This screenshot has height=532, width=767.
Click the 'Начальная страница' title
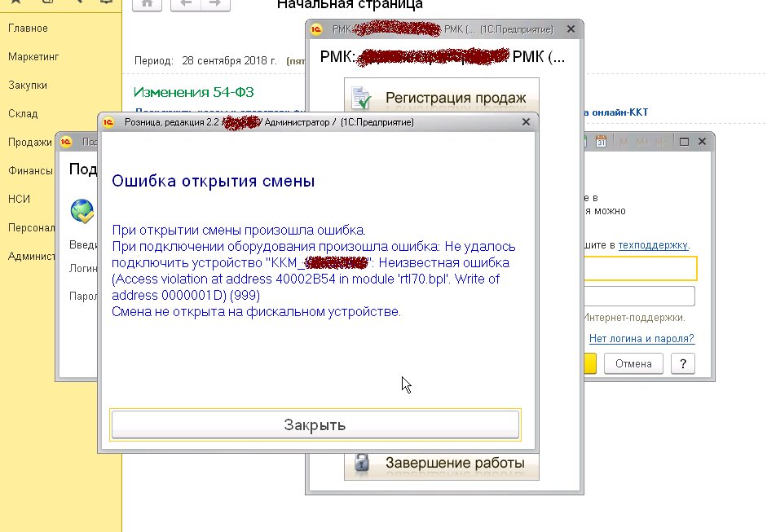click(350, 4)
